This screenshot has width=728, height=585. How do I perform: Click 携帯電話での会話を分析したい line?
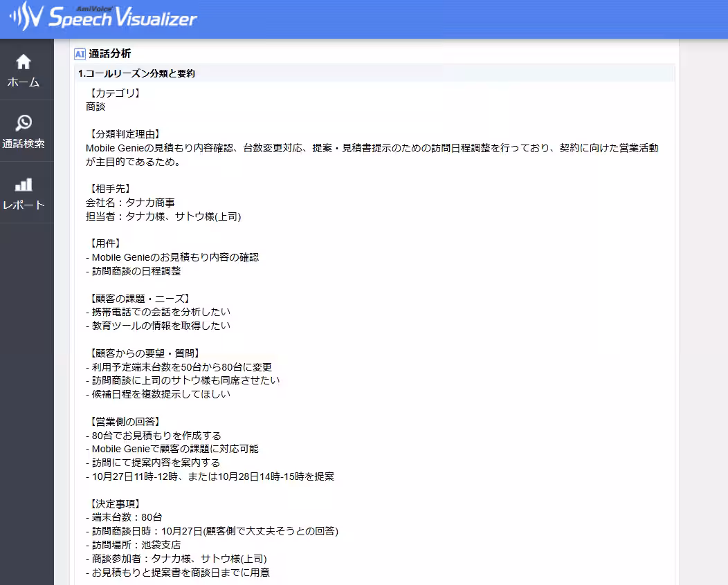click(158, 313)
